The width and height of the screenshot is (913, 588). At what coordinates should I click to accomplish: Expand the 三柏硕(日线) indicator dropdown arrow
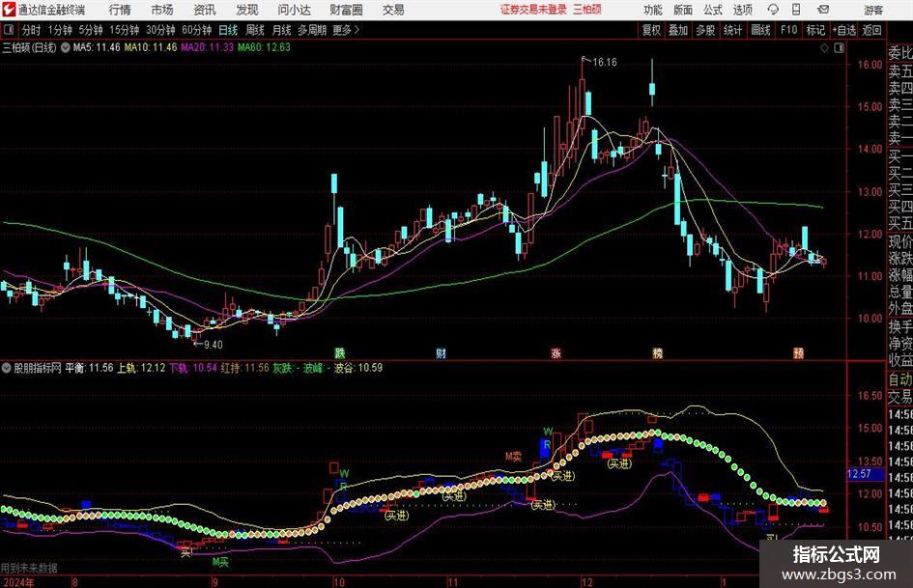coord(66,47)
